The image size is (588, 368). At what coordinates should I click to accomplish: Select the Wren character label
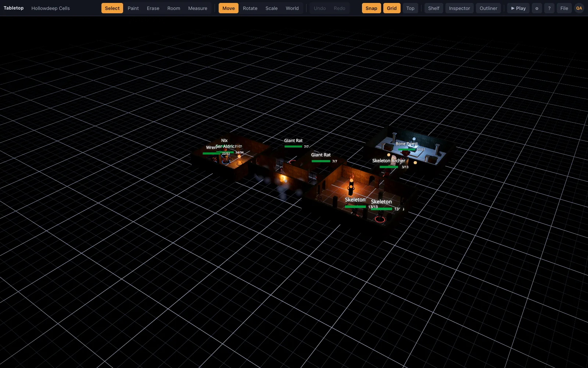click(x=211, y=148)
